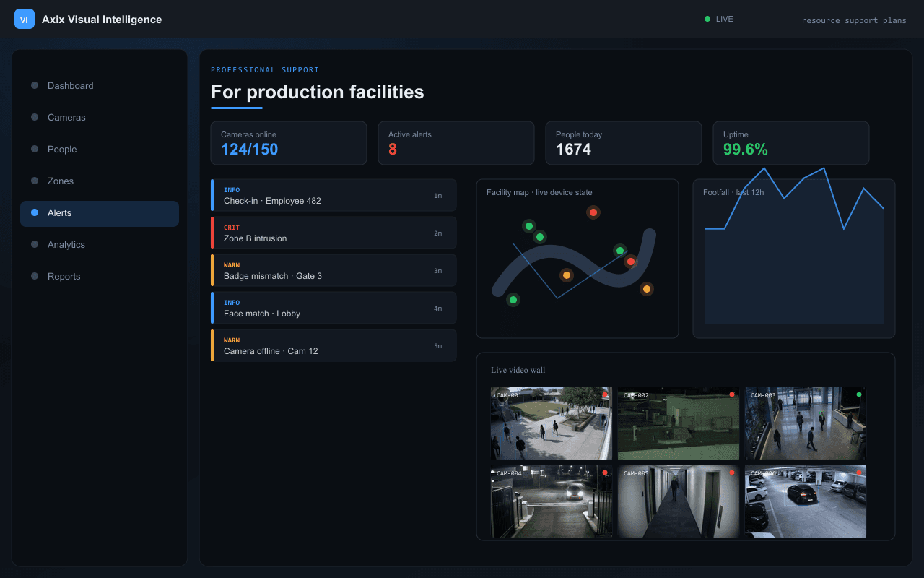Click the Uptime 99.6% card
The height and width of the screenshot is (578, 924).
[791, 143]
